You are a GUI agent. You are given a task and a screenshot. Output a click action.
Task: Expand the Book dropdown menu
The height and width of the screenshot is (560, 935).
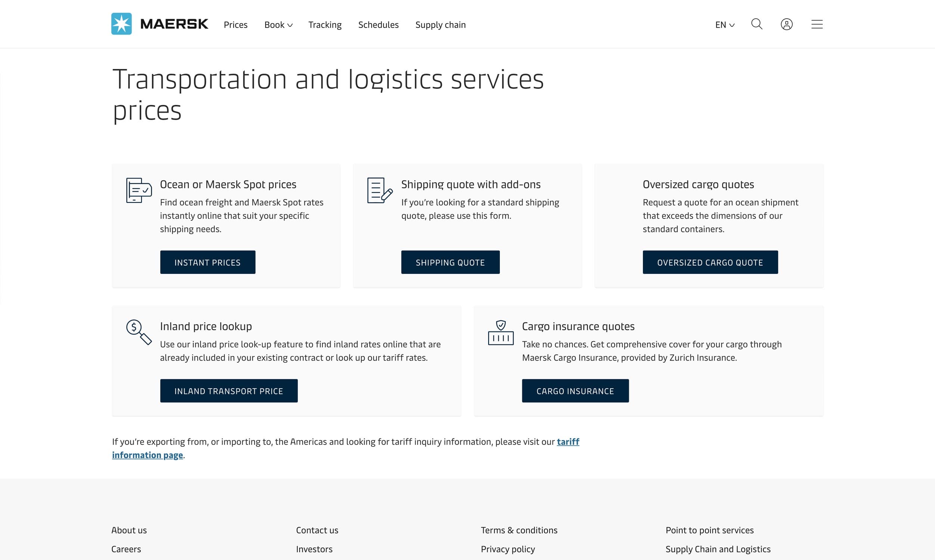pyautogui.click(x=278, y=25)
